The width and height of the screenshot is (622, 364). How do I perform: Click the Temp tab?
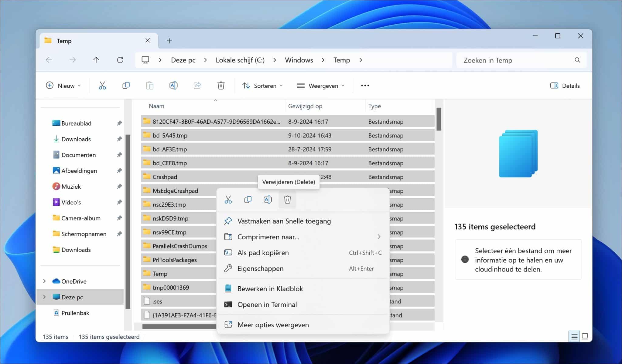pos(64,40)
